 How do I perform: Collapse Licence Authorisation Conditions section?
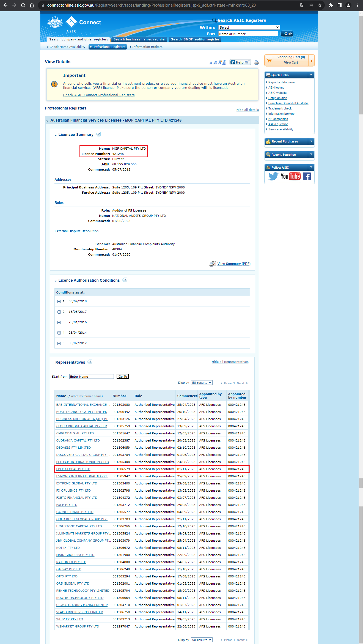[56, 281]
